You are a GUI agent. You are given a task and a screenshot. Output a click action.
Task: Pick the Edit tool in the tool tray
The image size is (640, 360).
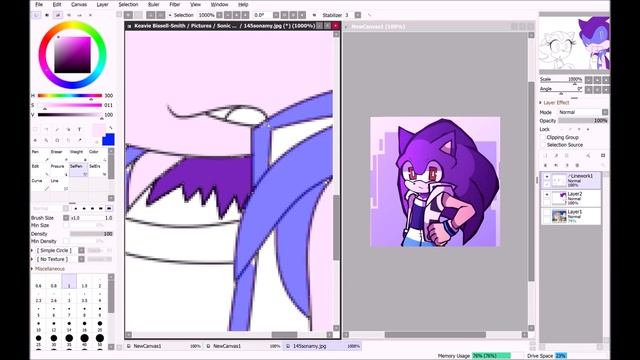tap(40, 170)
